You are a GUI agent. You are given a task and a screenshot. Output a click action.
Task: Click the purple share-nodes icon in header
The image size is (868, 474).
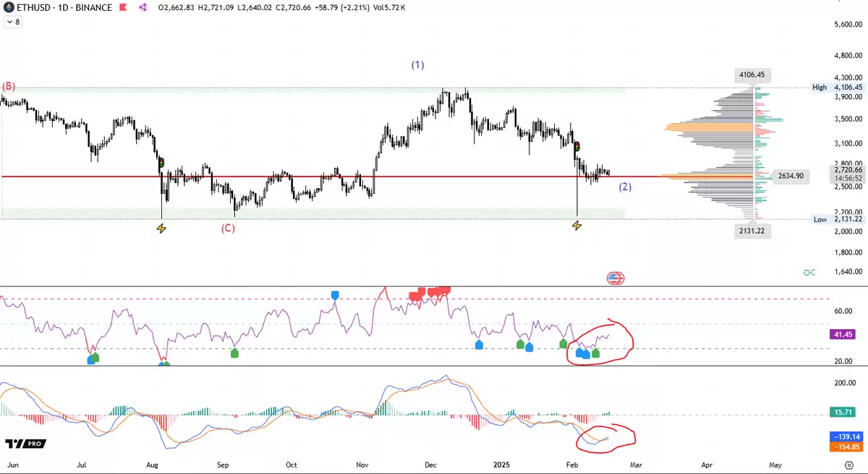(142, 7)
